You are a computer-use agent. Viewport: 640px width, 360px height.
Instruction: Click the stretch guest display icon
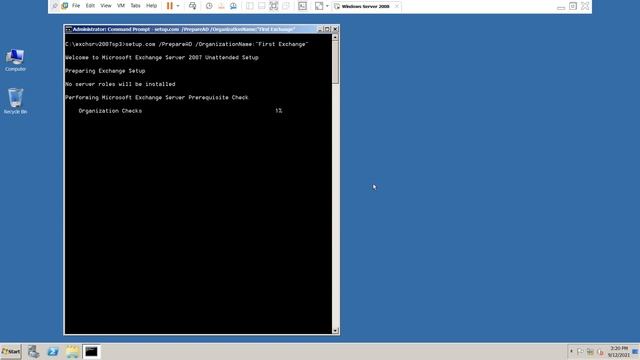pos(319,6)
